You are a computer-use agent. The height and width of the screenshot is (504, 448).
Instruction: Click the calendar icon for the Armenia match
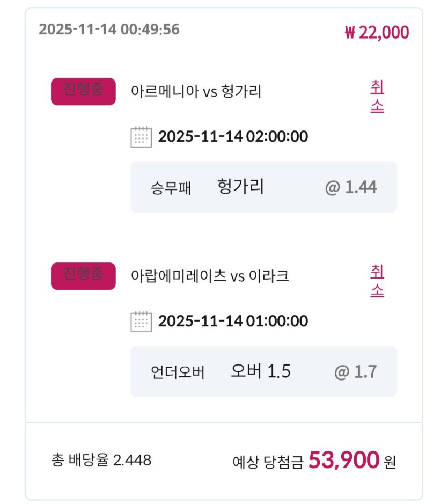click(x=141, y=137)
